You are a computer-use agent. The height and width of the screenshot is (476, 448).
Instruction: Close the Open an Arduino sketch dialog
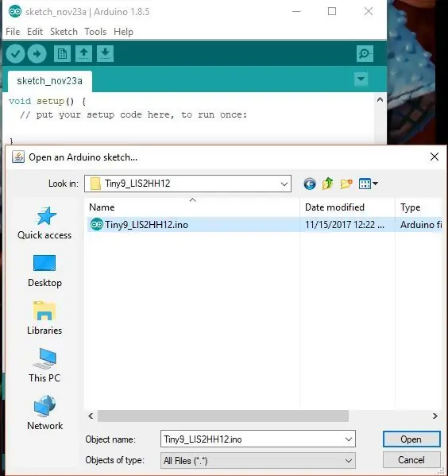click(x=434, y=157)
